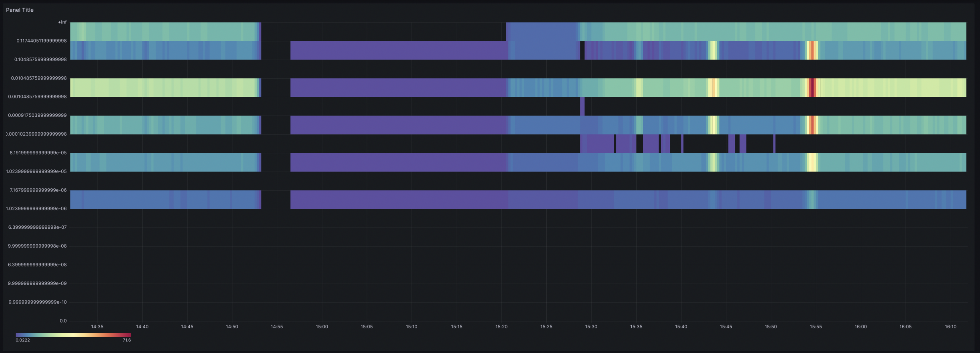Click the 8.191999999999999e-05 bucket label
The height and width of the screenshot is (353, 980).
(x=37, y=152)
